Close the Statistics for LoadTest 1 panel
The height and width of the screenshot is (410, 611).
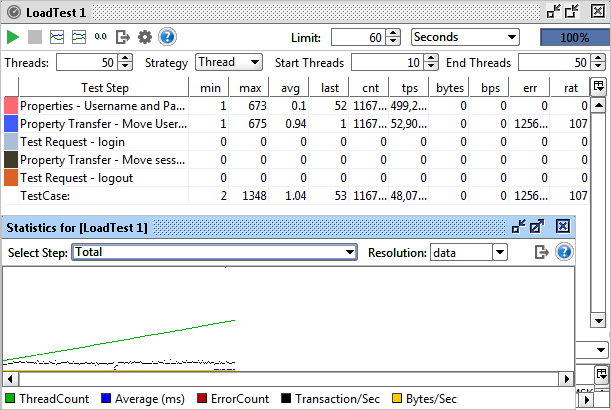(x=563, y=226)
